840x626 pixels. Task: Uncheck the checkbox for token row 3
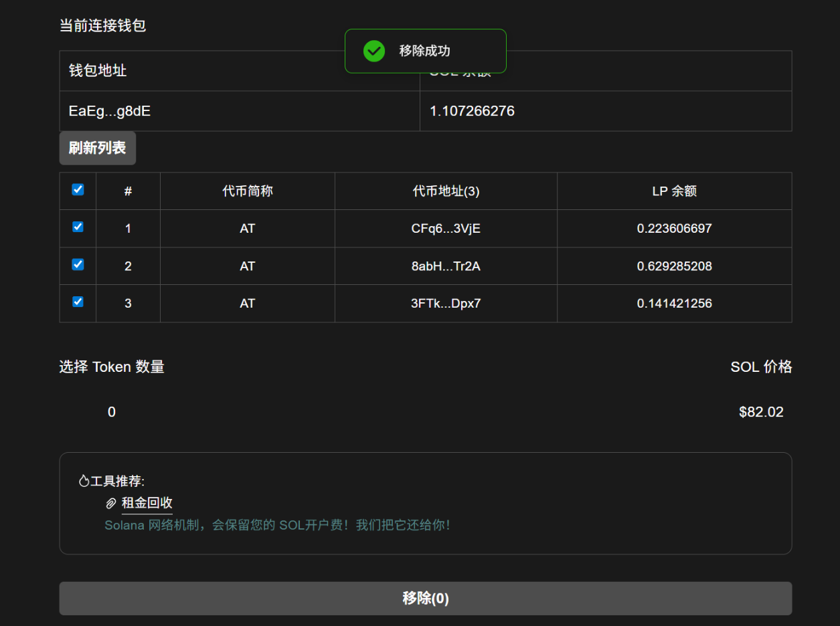pyautogui.click(x=78, y=302)
